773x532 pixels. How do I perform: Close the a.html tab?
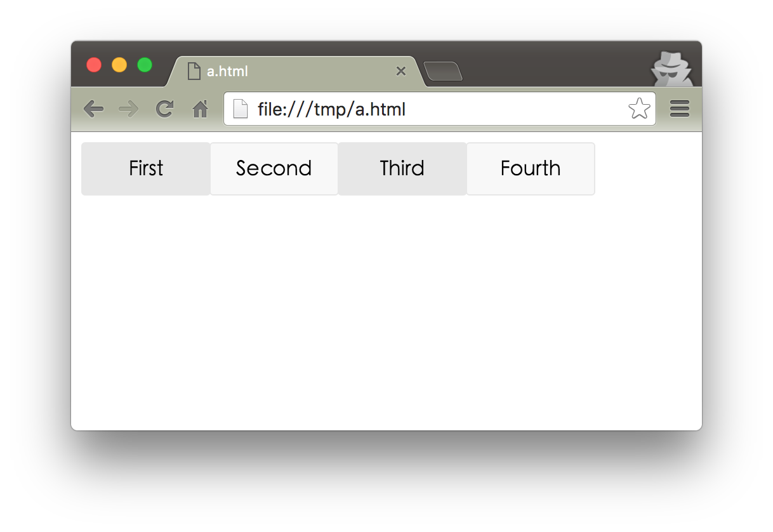click(400, 71)
